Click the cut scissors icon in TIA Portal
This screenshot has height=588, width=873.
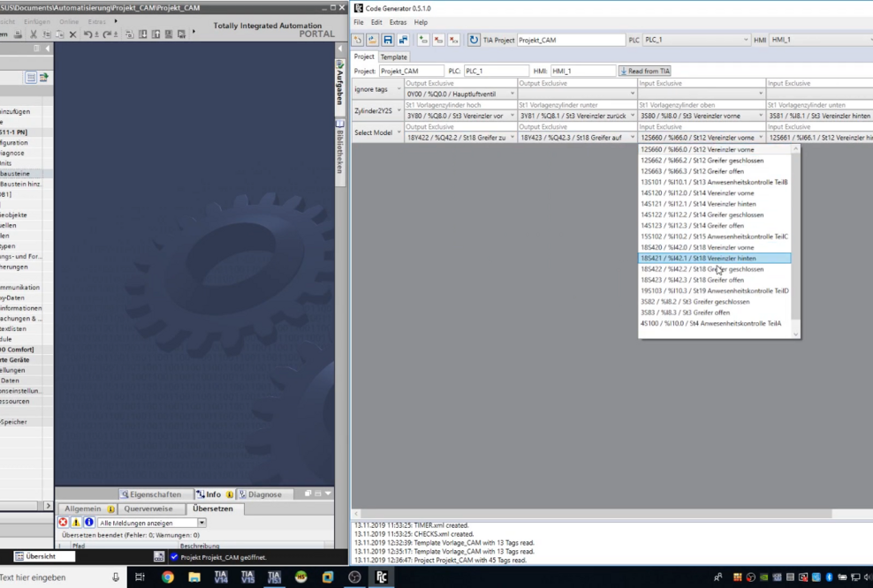(x=34, y=34)
